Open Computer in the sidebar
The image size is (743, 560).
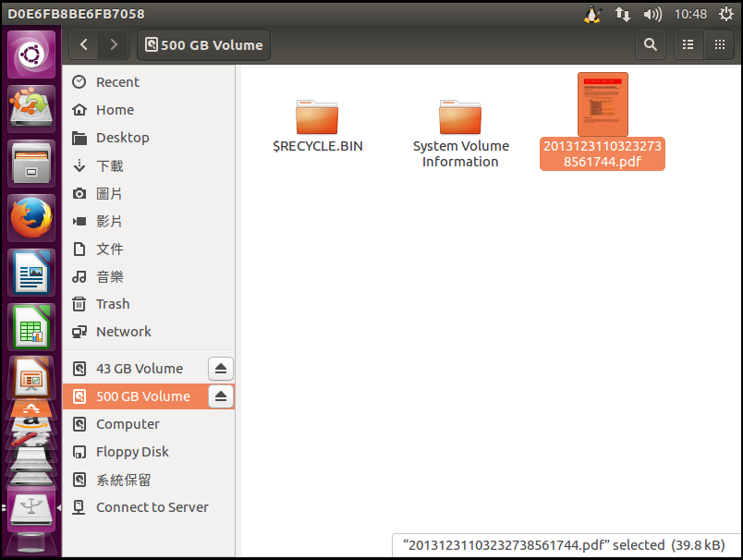click(148, 424)
